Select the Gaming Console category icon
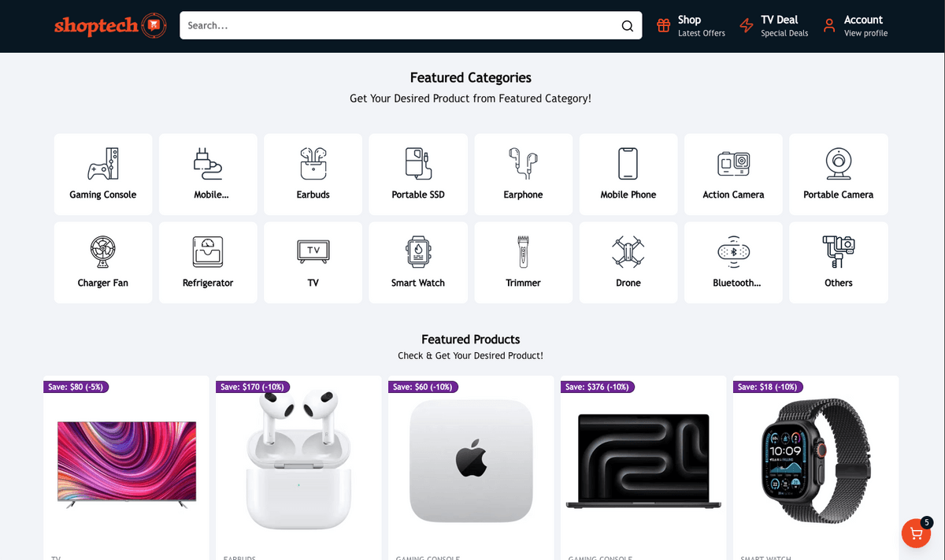This screenshot has height=560, width=945. (103, 164)
